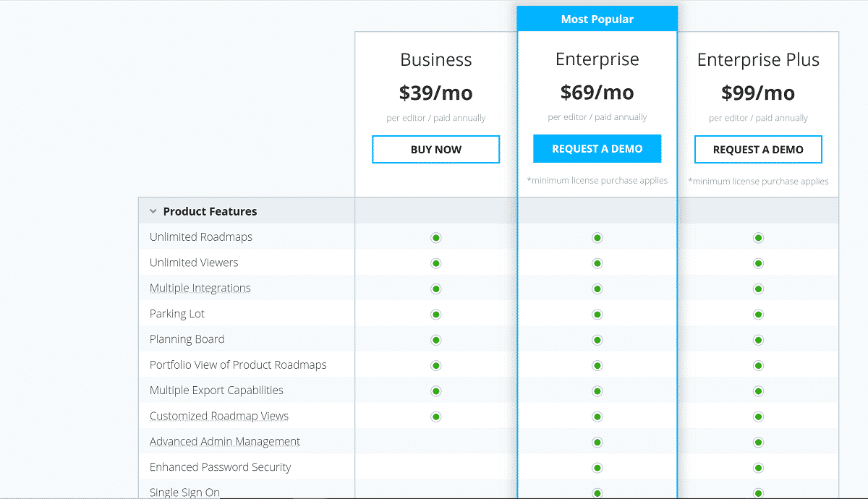Toggle the Business indicator for Portfolio View of Product Roadmaps

(435, 365)
